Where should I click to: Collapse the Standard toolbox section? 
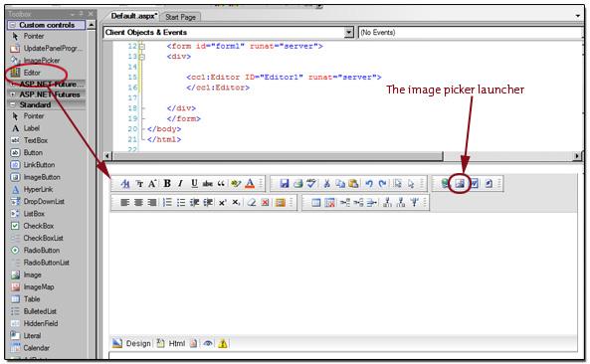pos(12,104)
